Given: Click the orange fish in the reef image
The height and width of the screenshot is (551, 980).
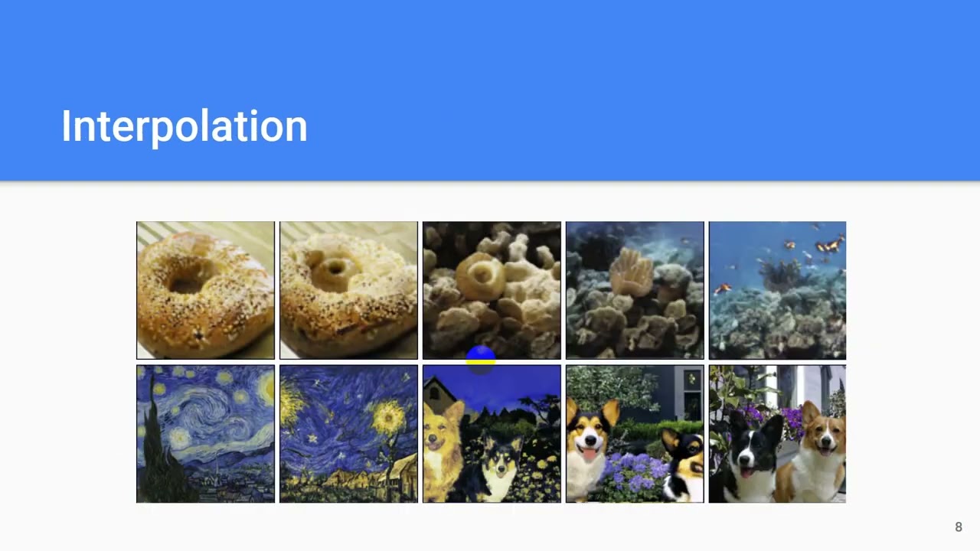Looking at the screenshot, I should (x=828, y=245).
